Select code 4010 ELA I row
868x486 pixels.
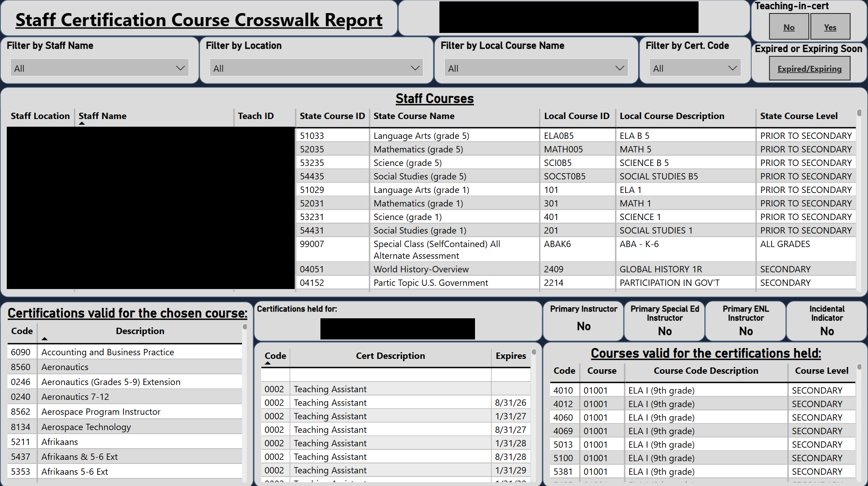703,390
